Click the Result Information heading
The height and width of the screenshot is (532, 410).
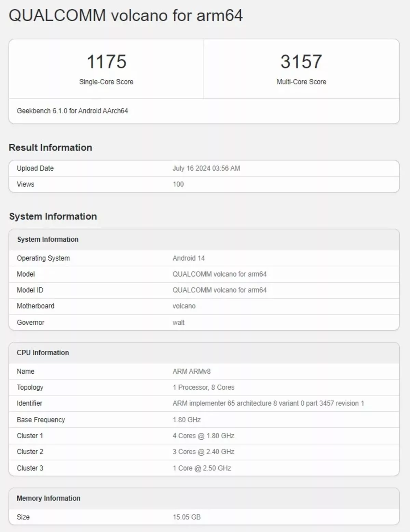(x=51, y=147)
